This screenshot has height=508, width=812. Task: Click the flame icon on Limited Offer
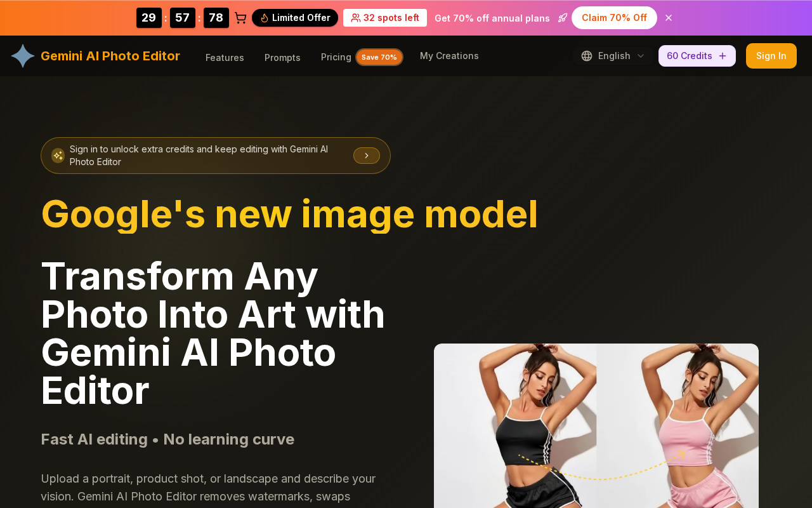(x=265, y=18)
